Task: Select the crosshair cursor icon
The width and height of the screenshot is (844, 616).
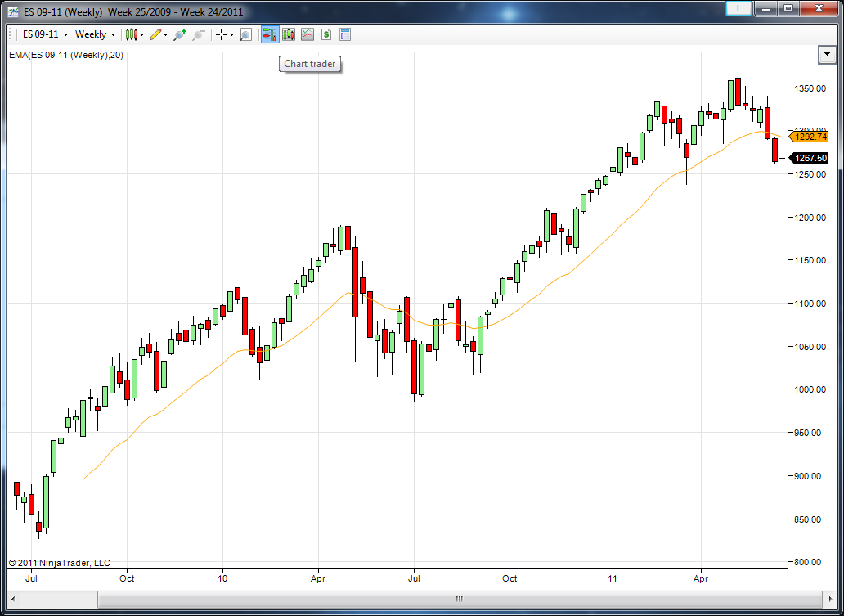Action: (x=222, y=34)
